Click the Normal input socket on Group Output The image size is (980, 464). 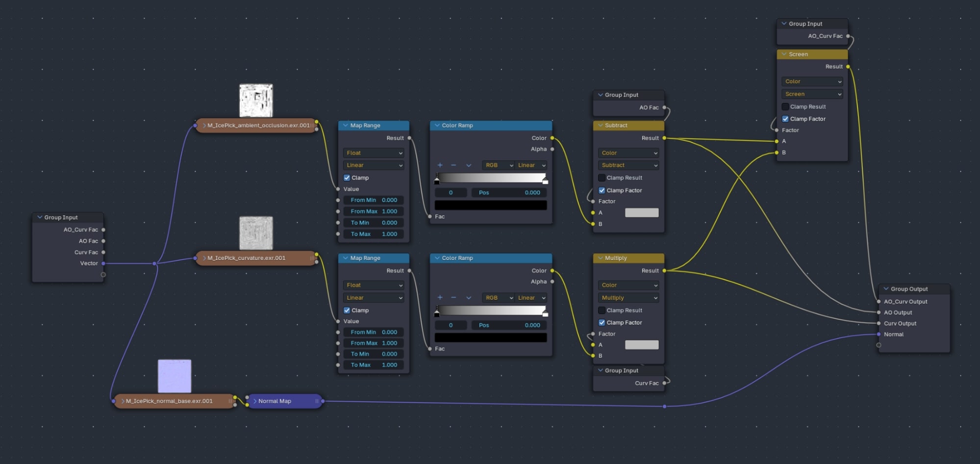pos(879,335)
